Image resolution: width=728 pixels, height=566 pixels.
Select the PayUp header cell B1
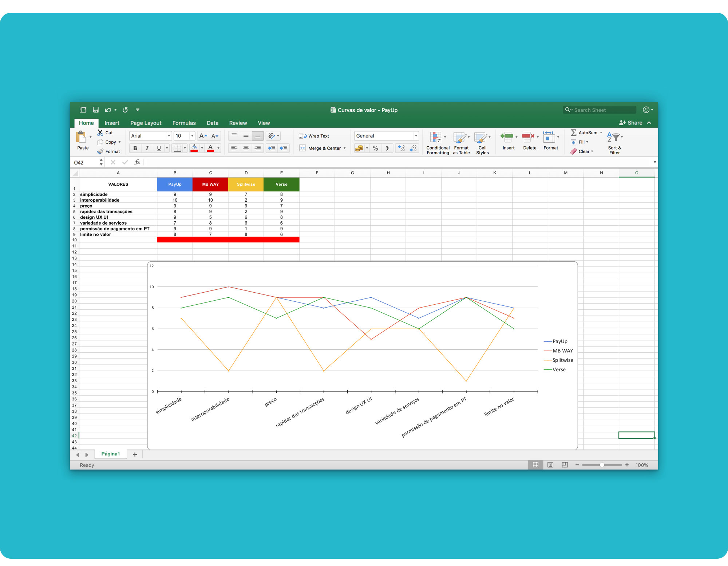175,184
